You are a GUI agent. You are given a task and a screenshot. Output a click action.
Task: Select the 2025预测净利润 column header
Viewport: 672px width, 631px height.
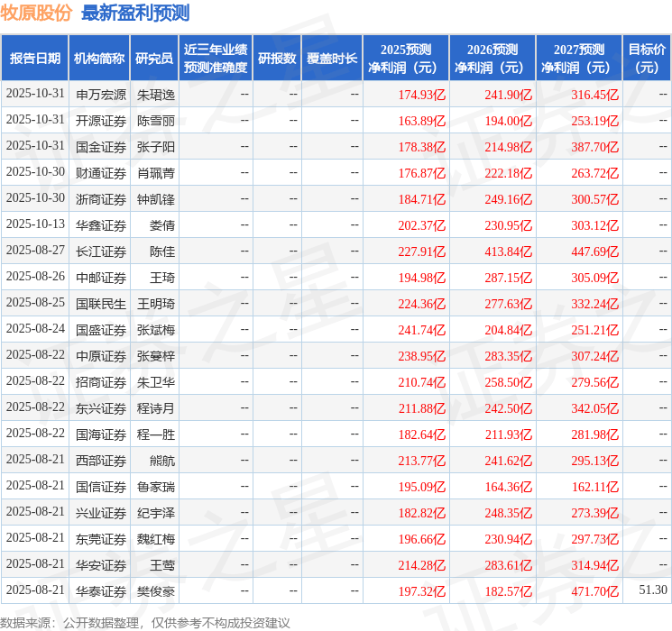point(406,59)
